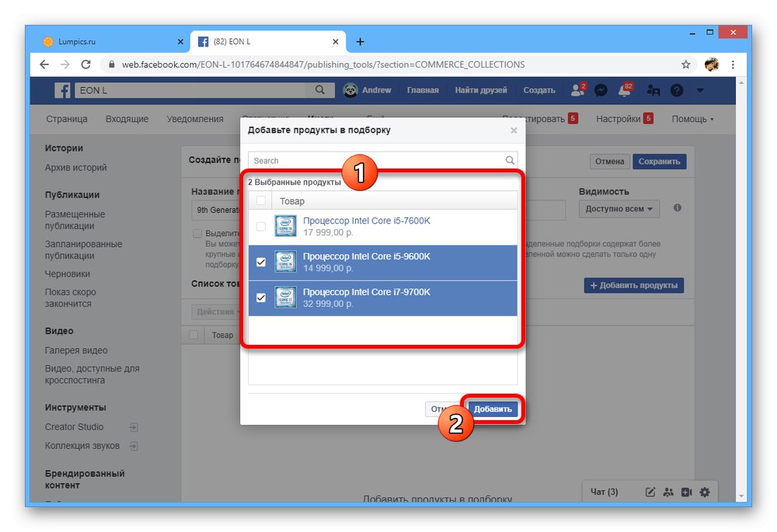Click Создать in the top bar
This screenshot has height=532, width=777.
tap(539, 90)
